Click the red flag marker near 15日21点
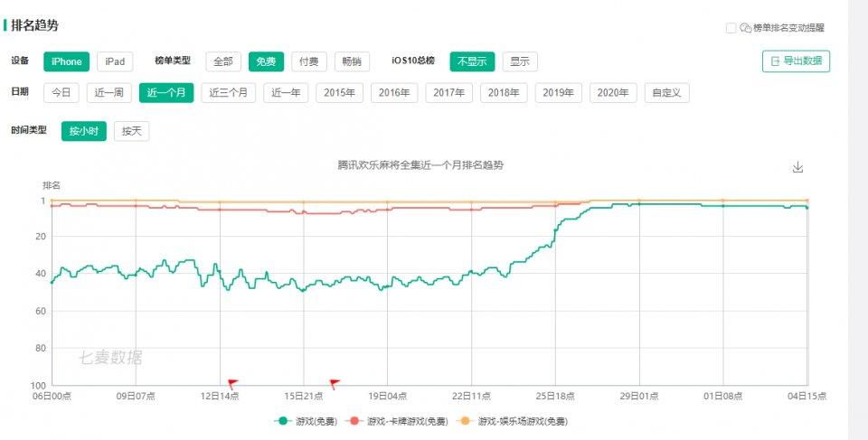This screenshot has height=440, width=868. 335,383
